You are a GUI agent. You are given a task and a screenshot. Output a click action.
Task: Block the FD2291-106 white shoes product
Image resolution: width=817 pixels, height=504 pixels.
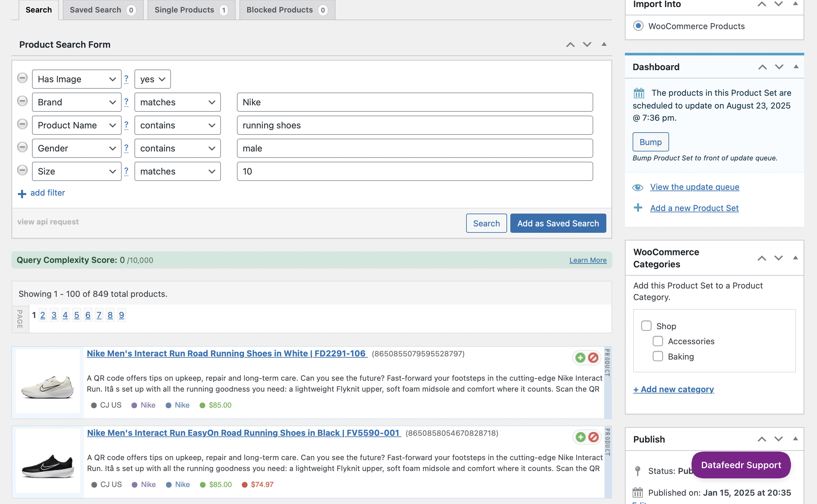[593, 358]
